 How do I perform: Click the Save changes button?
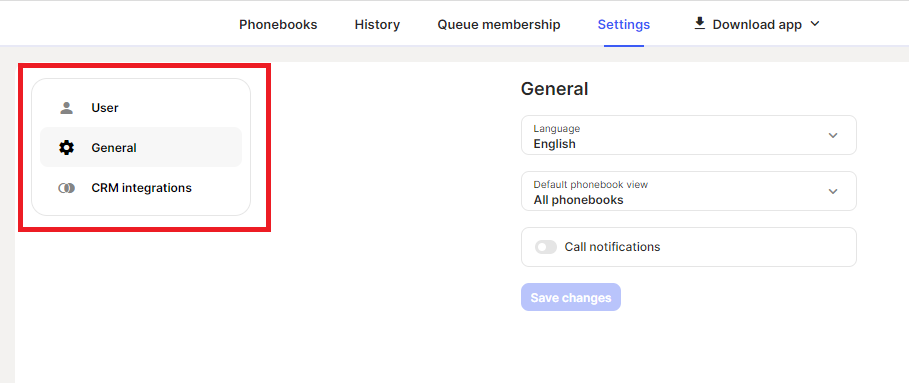[x=571, y=297]
